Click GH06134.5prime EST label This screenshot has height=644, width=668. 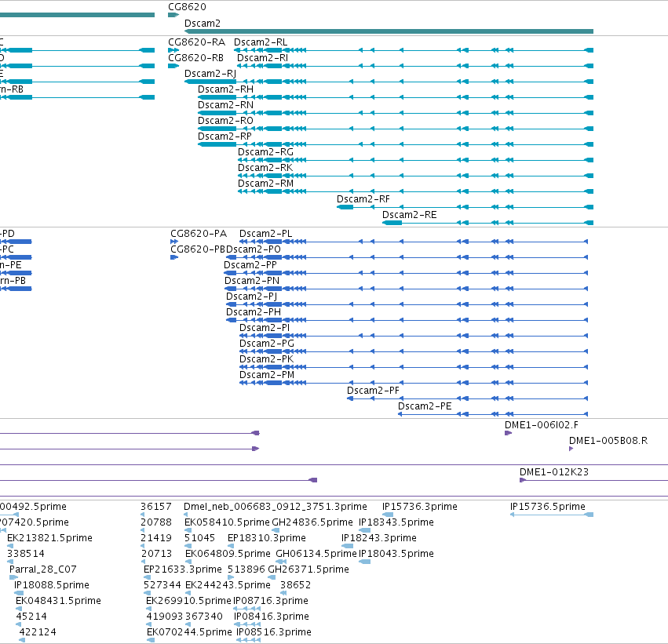pos(316,554)
